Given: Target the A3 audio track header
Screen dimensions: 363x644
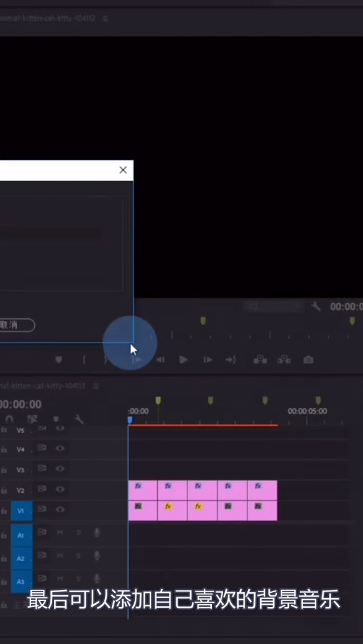Looking at the screenshot, I should coord(21,582).
